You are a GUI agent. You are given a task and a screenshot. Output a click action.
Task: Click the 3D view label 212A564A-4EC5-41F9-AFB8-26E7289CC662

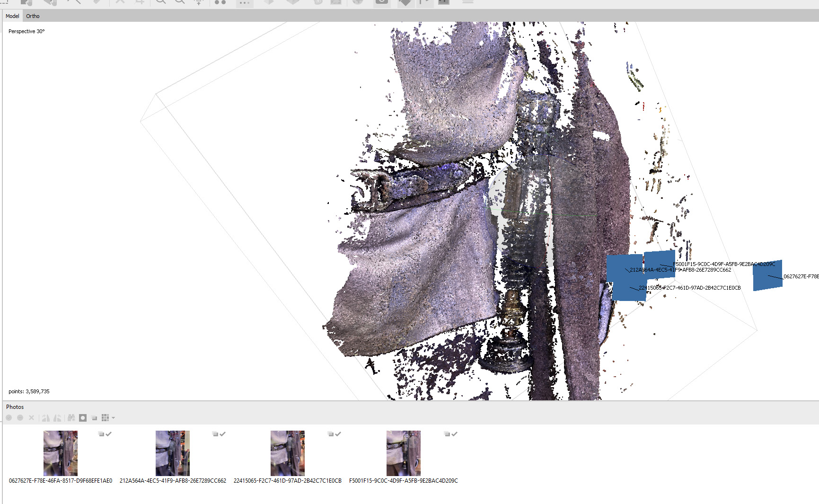tap(680, 270)
